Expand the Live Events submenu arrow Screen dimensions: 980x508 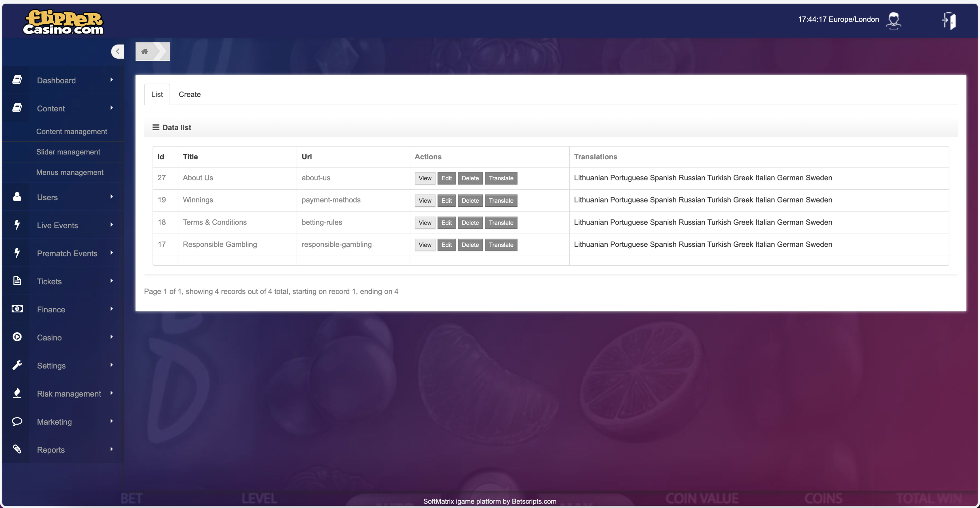point(111,225)
